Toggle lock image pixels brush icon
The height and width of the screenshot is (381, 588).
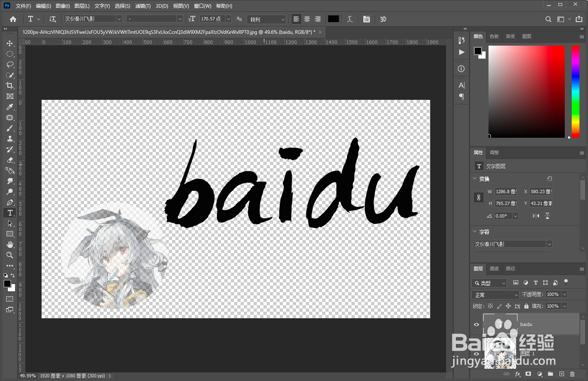pyautogui.click(x=499, y=306)
